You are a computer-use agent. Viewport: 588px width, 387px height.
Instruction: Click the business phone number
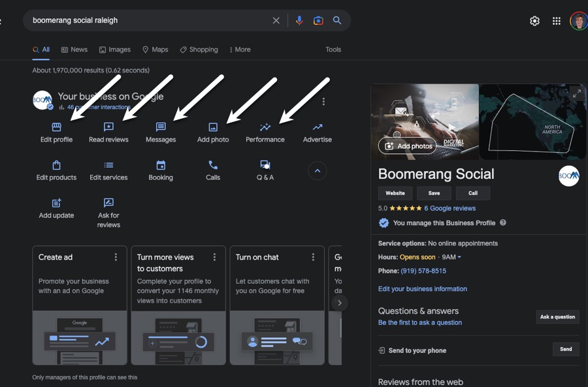point(423,271)
